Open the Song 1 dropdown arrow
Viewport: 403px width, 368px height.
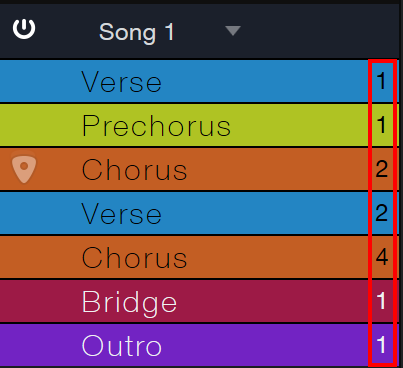coord(233,31)
